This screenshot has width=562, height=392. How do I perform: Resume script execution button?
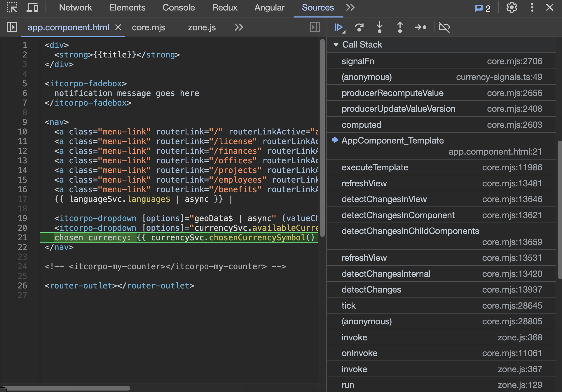339,27
